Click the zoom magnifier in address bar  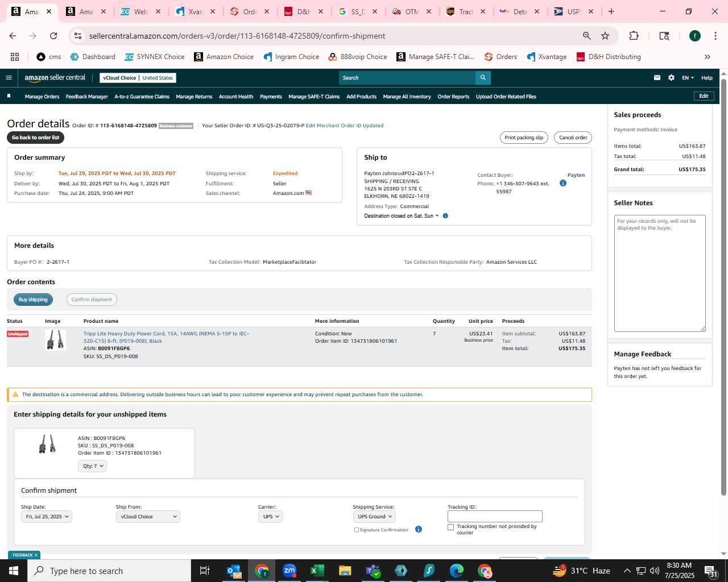[x=586, y=36]
